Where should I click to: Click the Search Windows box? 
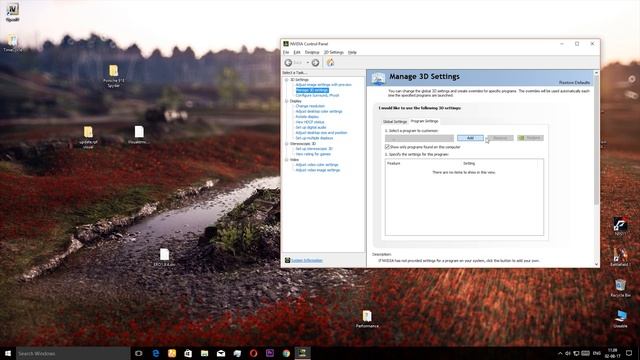point(73,353)
